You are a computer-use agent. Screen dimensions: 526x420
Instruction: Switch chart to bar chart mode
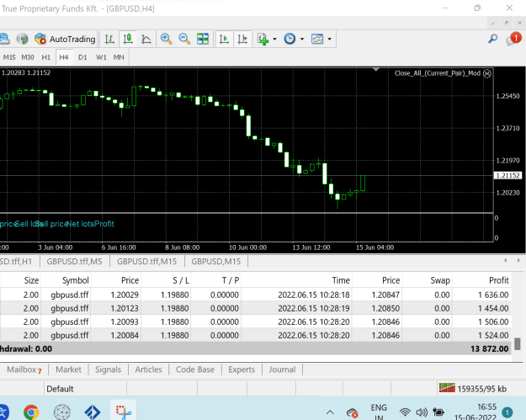click(x=109, y=39)
